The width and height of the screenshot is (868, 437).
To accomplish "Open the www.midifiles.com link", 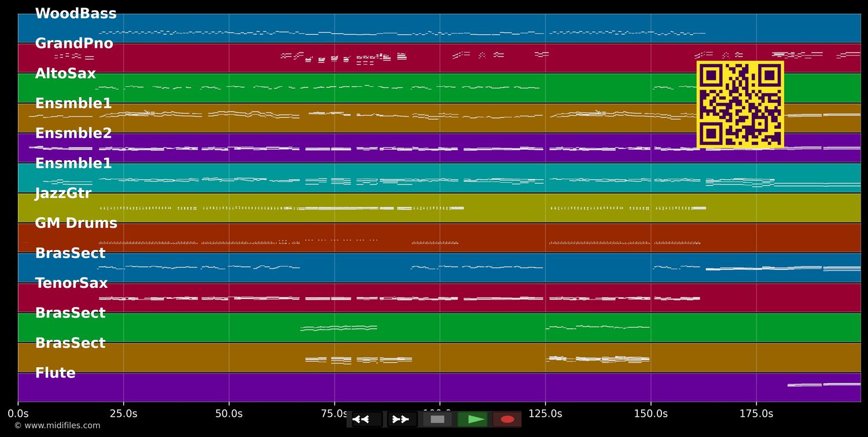I will tap(57, 426).
